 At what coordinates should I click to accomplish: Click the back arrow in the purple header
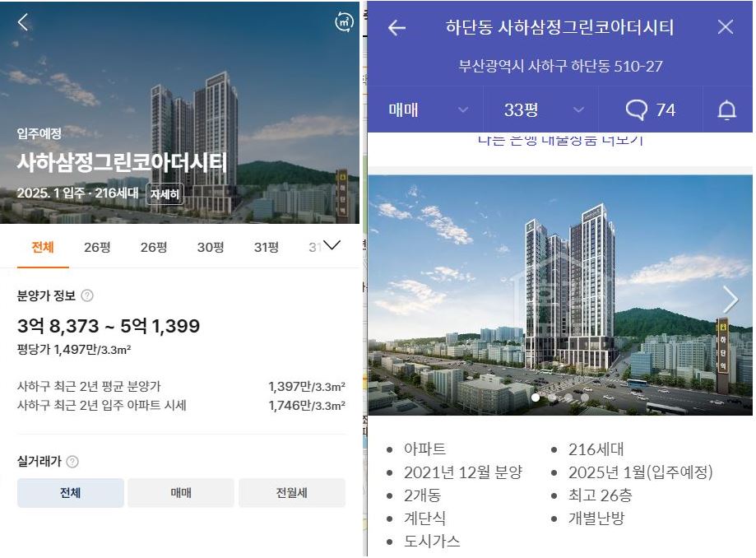coord(397,28)
